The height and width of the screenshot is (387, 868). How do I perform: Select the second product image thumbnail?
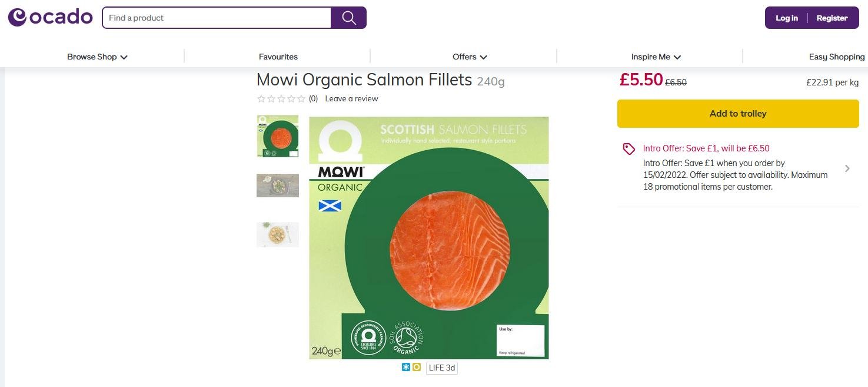[277, 185]
